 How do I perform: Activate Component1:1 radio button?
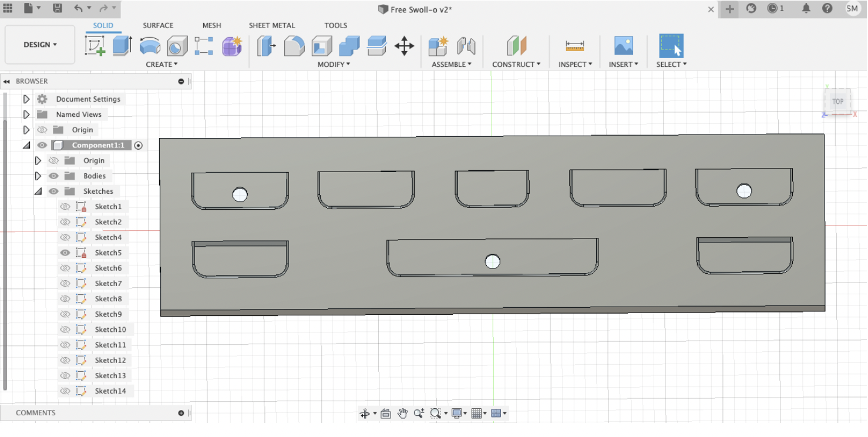click(139, 145)
